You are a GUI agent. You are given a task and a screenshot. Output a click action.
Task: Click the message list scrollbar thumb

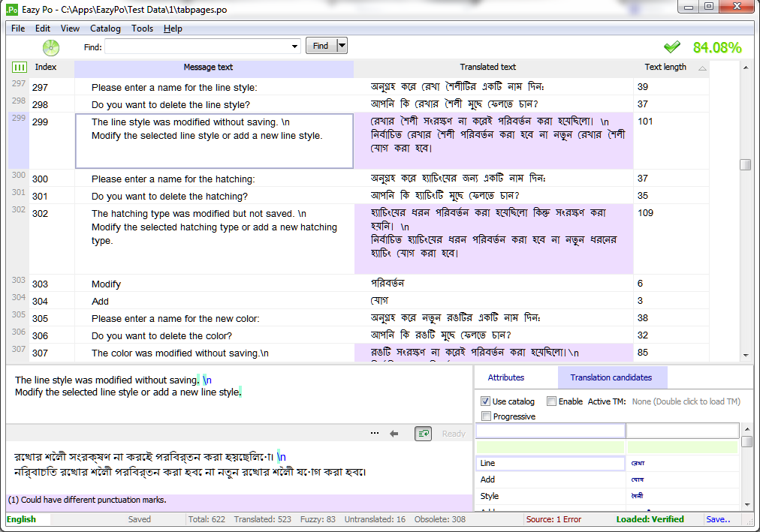coord(746,164)
